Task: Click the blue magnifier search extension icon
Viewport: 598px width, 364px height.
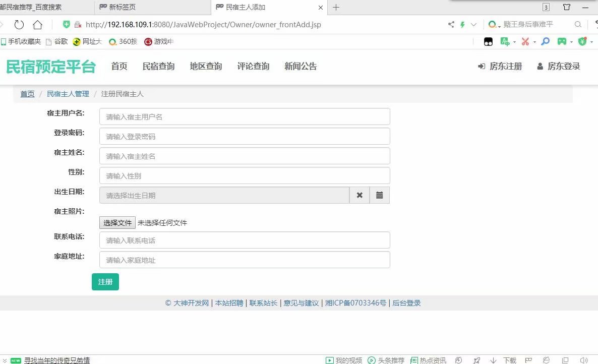Action: [546, 41]
